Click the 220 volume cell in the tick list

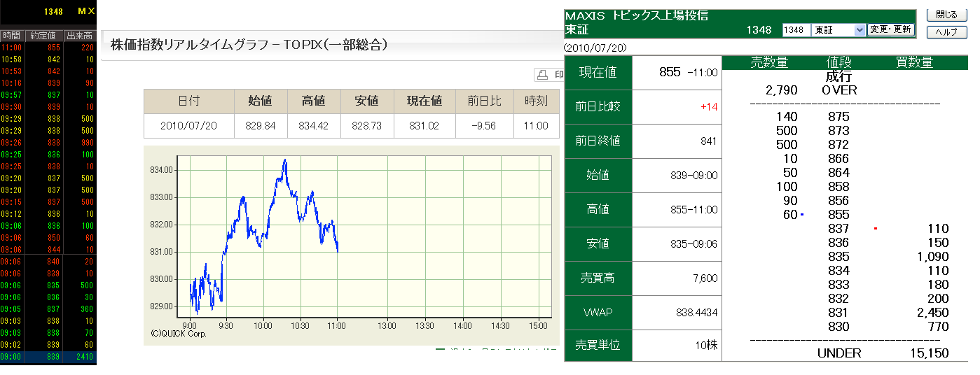[88, 48]
